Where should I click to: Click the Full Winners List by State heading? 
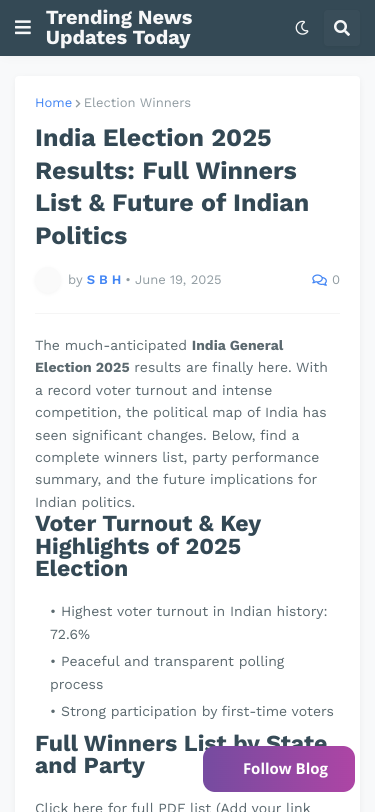tap(181, 755)
